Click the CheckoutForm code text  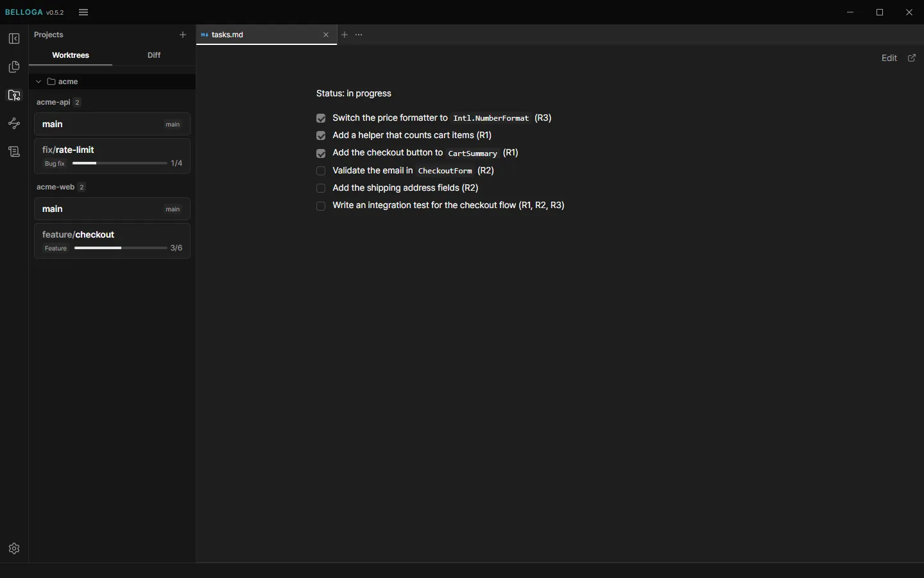tap(445, 171)
